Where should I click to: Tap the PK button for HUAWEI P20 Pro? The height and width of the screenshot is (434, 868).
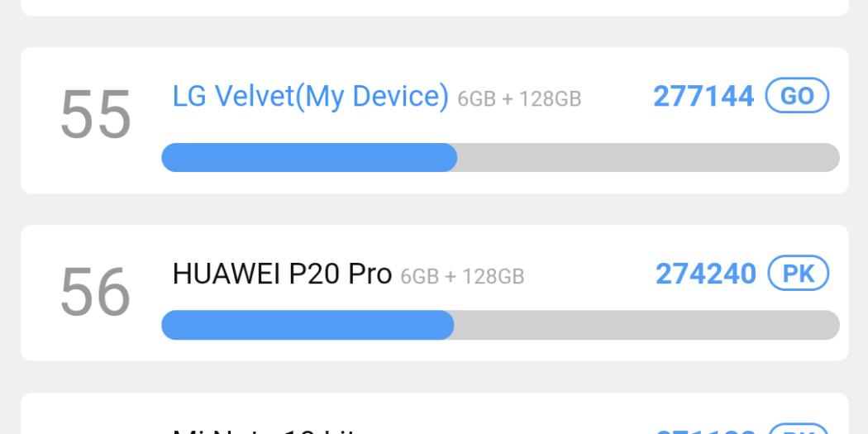798,274
